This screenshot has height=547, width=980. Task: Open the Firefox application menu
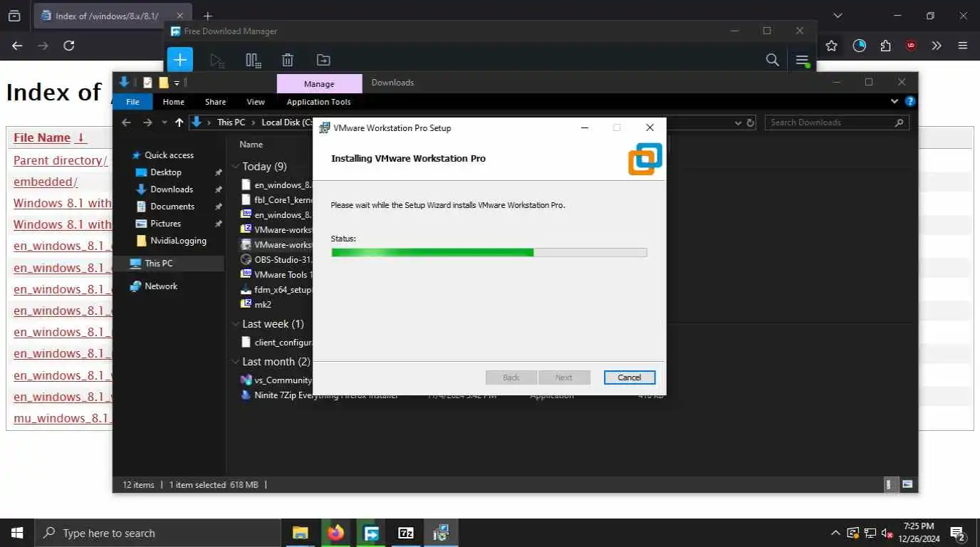[963, 46]
